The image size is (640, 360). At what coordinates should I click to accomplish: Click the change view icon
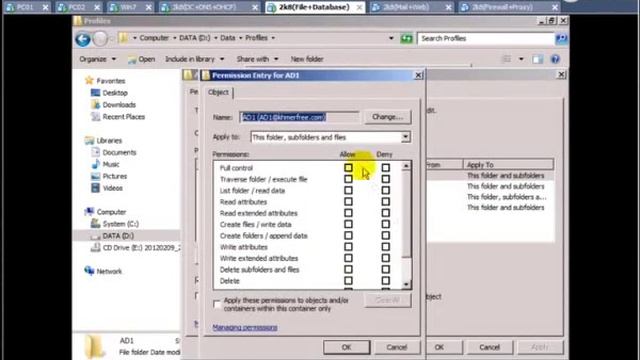tap(507, 59)
